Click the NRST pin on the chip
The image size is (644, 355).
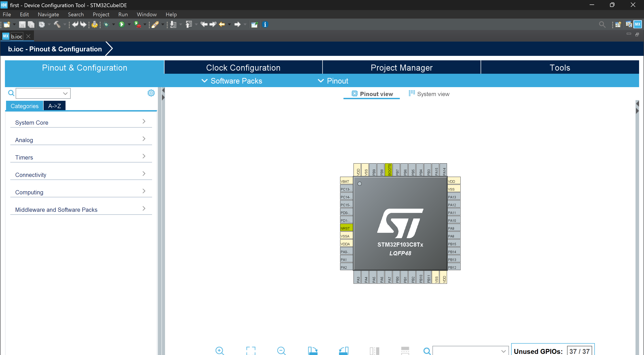pos(347,228)
